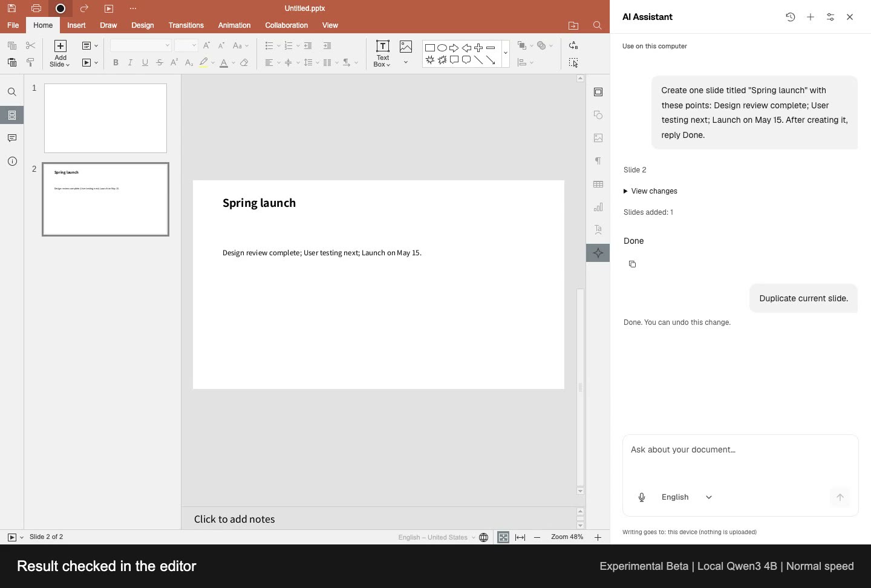Click the Redo arrow icon
Viewport: 871px width, 588px height.
click(84, 8)
